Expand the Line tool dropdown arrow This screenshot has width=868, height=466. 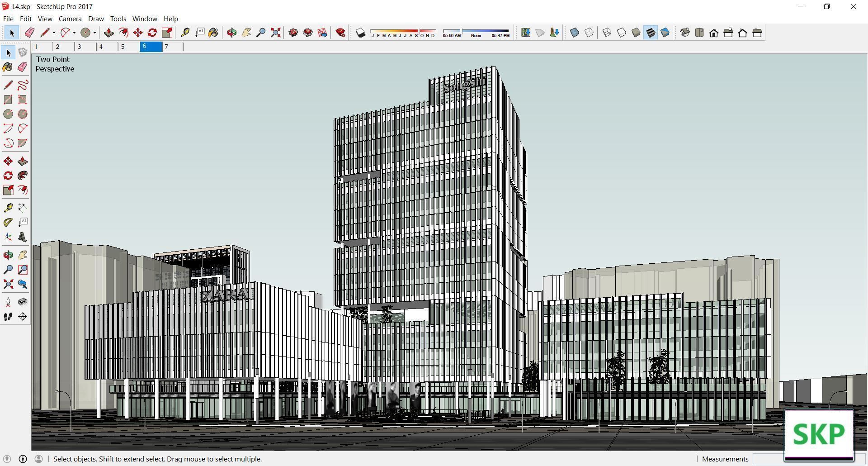click(x=54, y=33)
